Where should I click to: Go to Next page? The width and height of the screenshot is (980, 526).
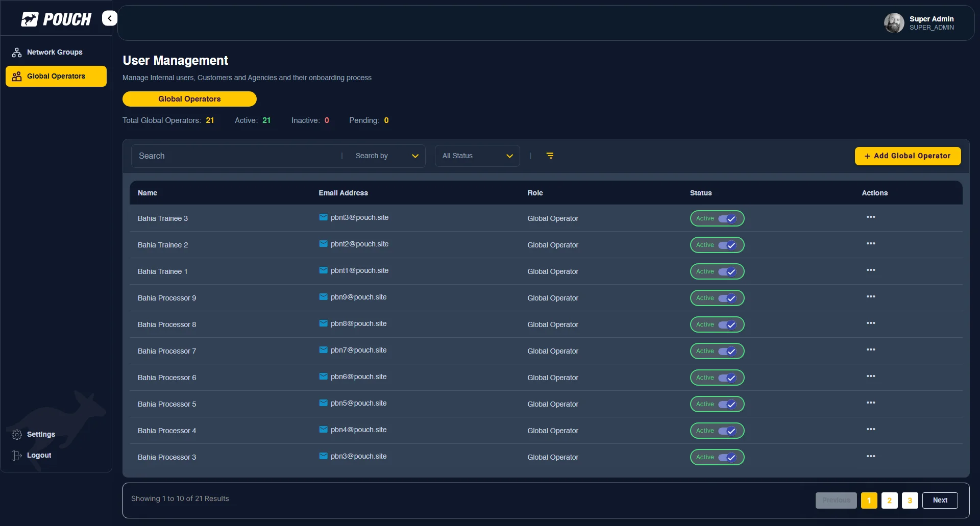click(940, 500)
